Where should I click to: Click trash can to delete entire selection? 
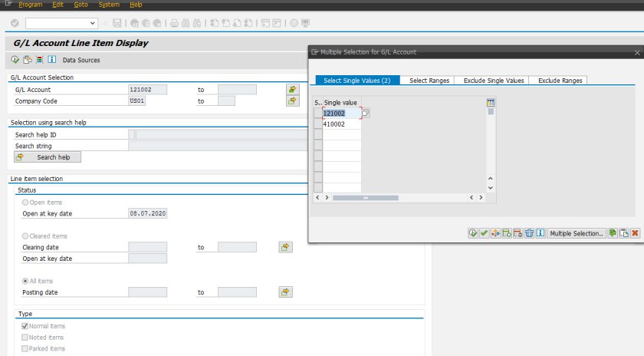click(530, 233)
